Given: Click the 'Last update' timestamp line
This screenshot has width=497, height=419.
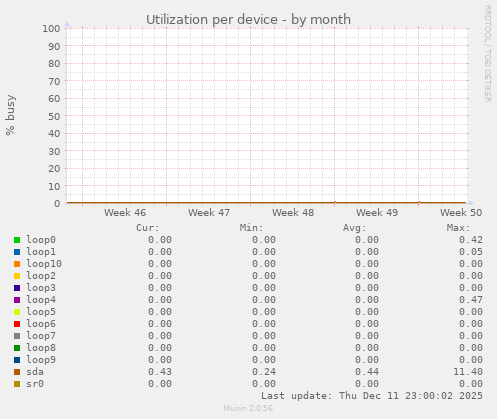Looking at the screenshot, I should pyautogui.click(x=372, y=396).
